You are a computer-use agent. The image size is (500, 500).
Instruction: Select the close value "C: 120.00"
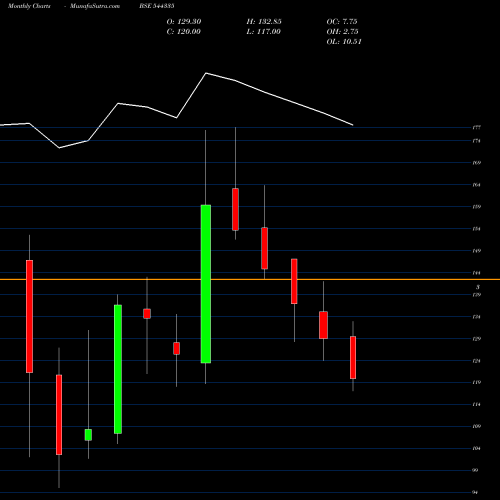pos(184,32)
